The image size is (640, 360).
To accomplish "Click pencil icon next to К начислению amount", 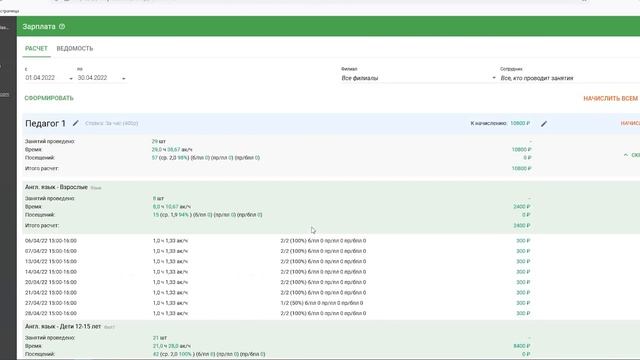I will coord(544,124).
